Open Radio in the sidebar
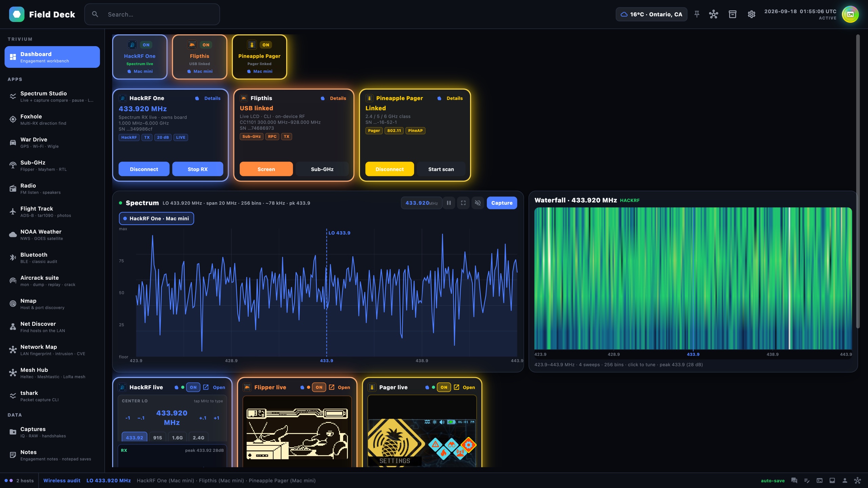The height and width of the screenshot is (488, 868). [x=52, y=188]
